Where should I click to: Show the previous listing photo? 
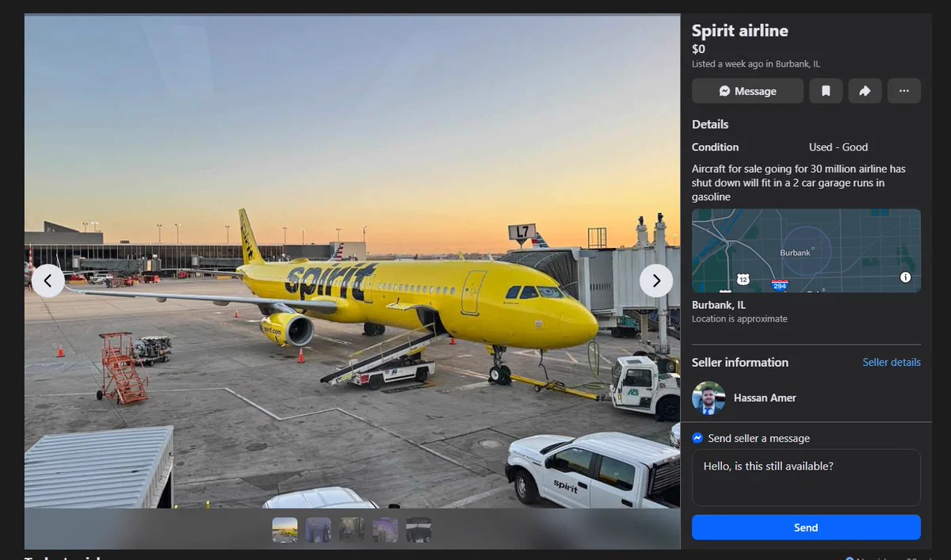point(48,280)
